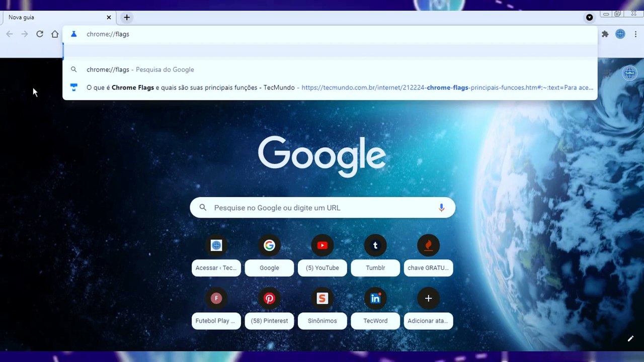Open the 'Futebol Play ...' shortcut

click(216, 308)
